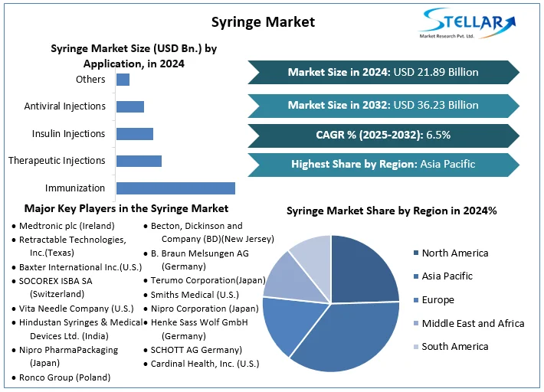Select the Middle East and Africa legend marker
Screen dimensions: 544x392
415,323
